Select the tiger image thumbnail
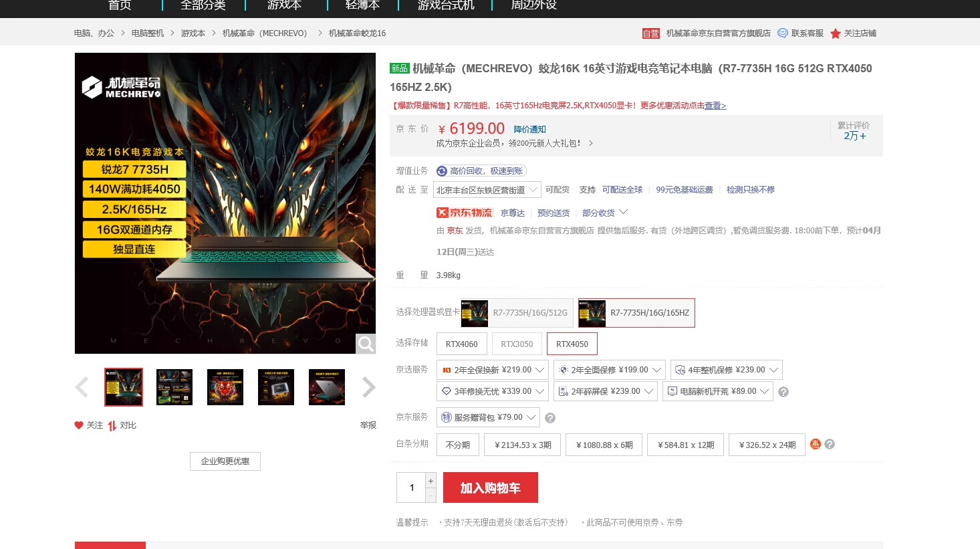Image resolution: width=980 pixels, height=549 pixels. [x=225, y=387]
